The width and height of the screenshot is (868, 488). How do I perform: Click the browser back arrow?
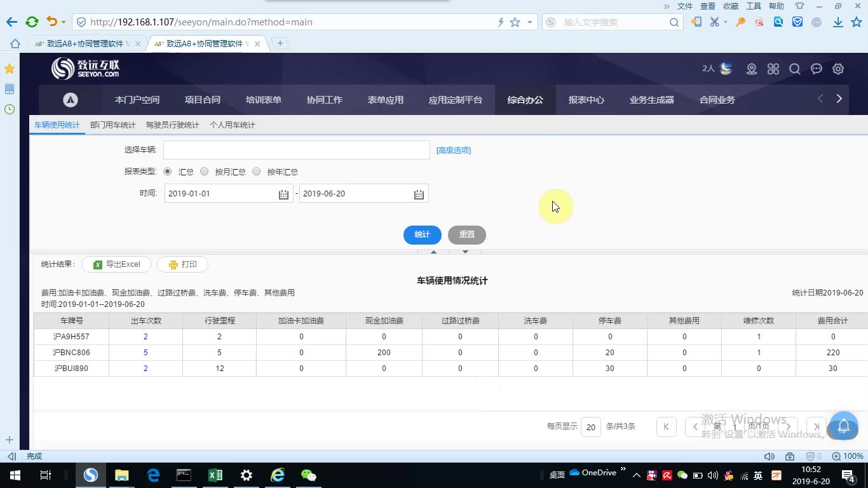(x=11, y=22)
